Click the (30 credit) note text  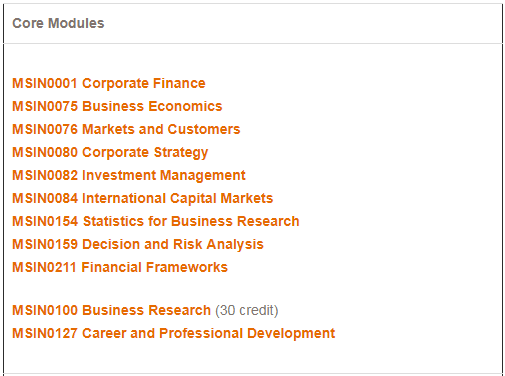(x=247, y=310)
